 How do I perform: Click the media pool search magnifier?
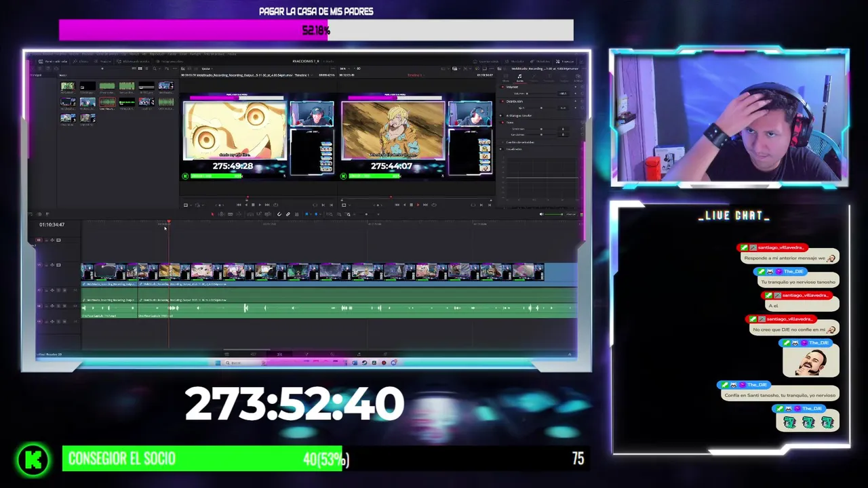(155, 68)
